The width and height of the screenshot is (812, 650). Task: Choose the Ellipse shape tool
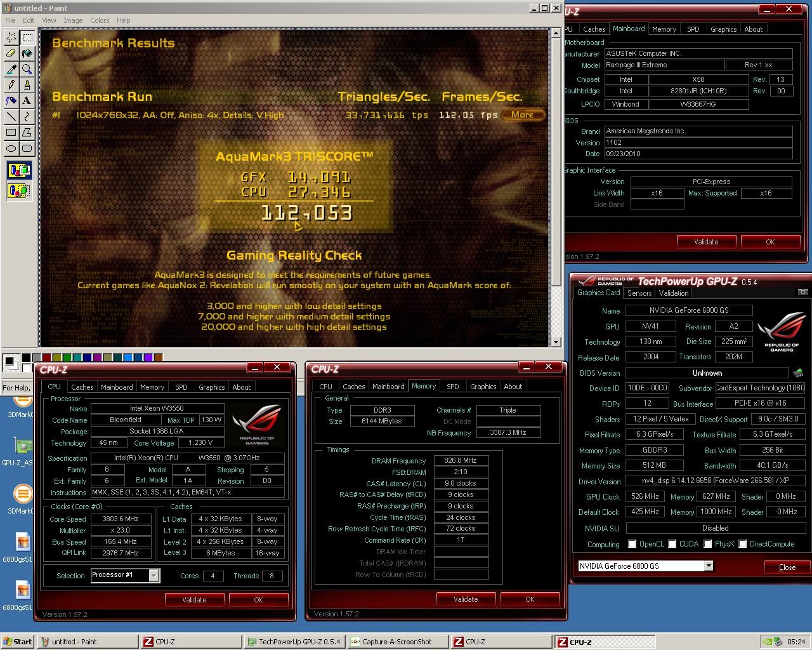click(x=11, y=149)
